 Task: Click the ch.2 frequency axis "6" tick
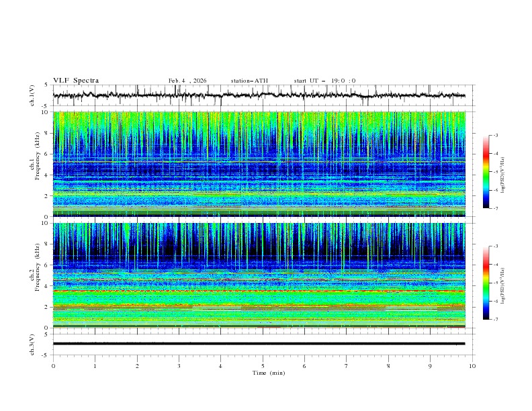[47, 265]
